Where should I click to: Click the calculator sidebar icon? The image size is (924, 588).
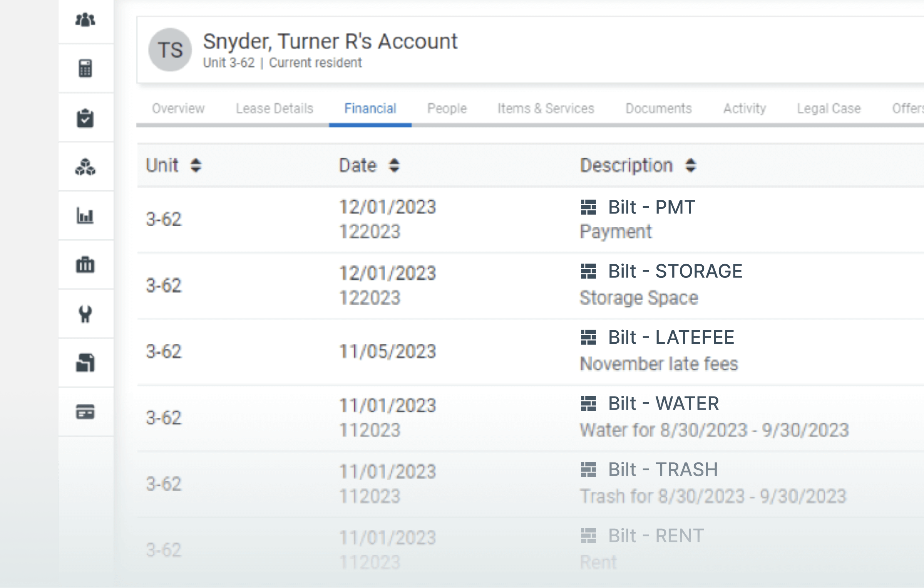(x=85, y=69)
